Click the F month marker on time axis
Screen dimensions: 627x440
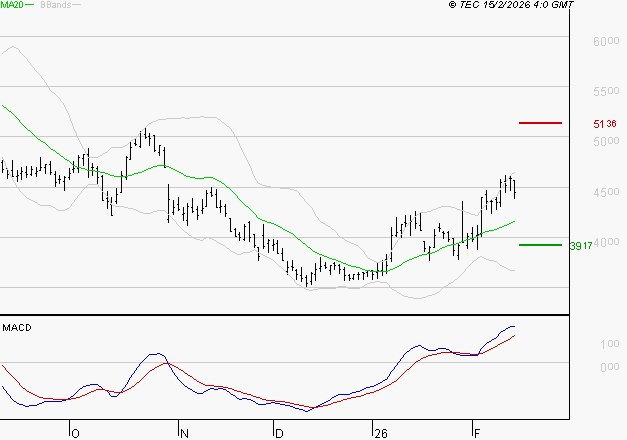(x=477, y=434)
